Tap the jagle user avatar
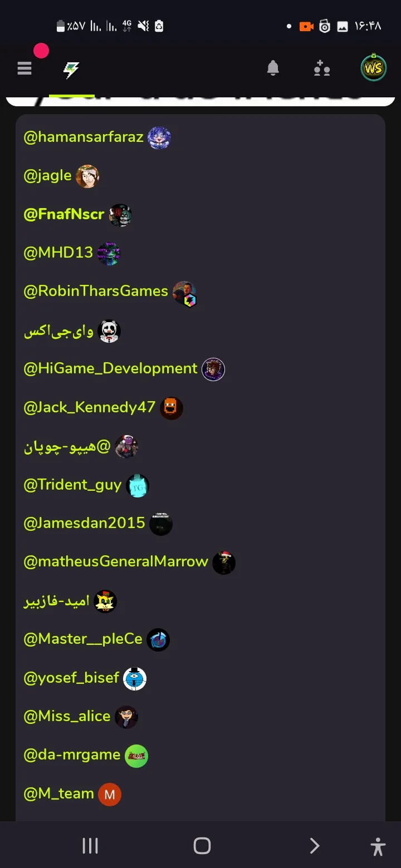401x868 pixels. [x=87, y=176]
